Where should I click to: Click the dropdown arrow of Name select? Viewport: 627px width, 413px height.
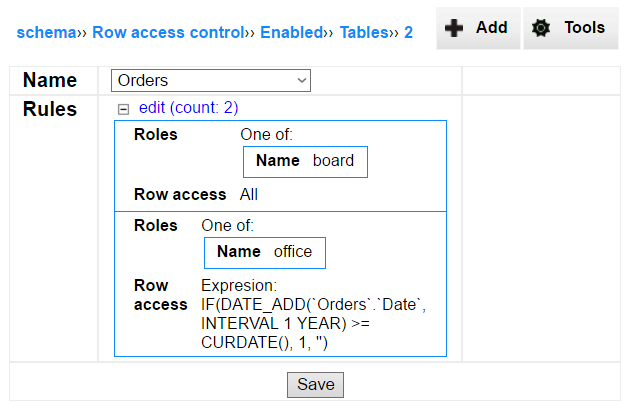coord(302,80)
